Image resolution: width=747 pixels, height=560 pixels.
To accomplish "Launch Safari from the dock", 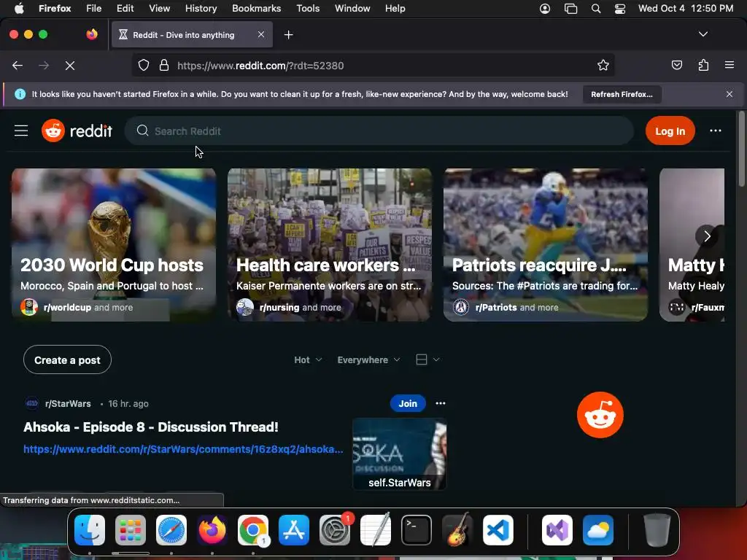I will [171, 530].
